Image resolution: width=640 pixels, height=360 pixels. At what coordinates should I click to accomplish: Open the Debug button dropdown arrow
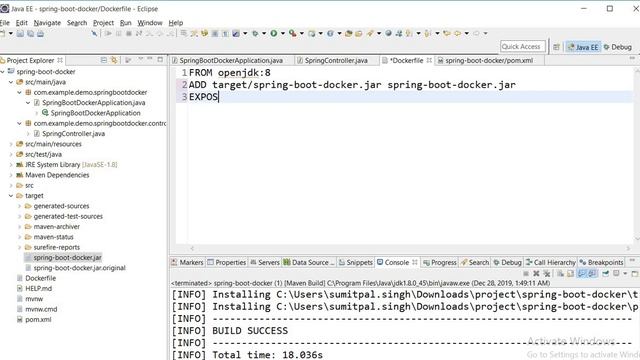264,33
